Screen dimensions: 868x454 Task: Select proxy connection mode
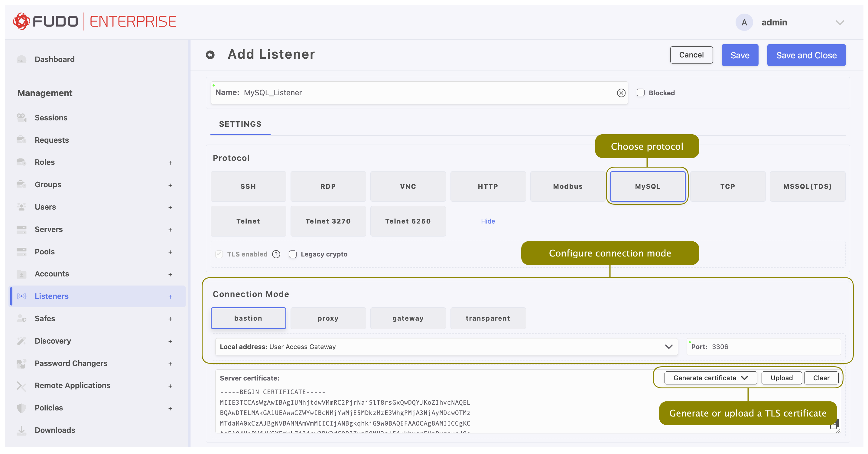[328, 318]
